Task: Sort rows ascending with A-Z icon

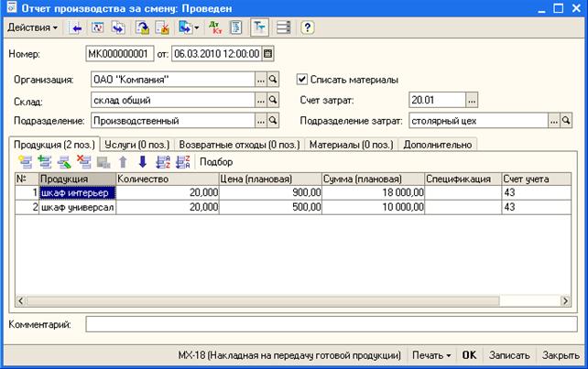Action: tap(161, 162)
